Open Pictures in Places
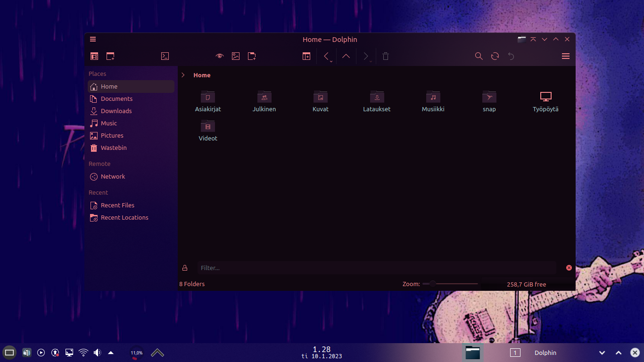 pyautogui.click(x=131, y=135)
